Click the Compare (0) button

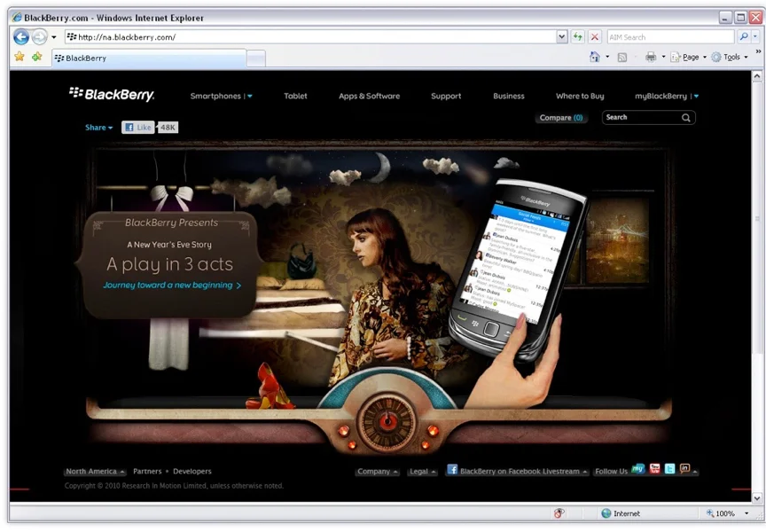[x=561, y=118]
